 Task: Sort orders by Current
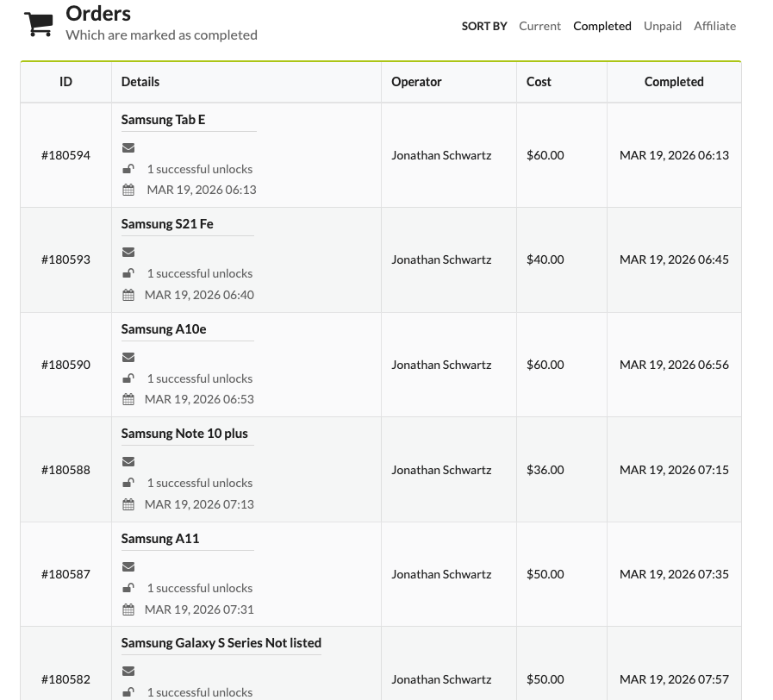(x=539, y=26)
